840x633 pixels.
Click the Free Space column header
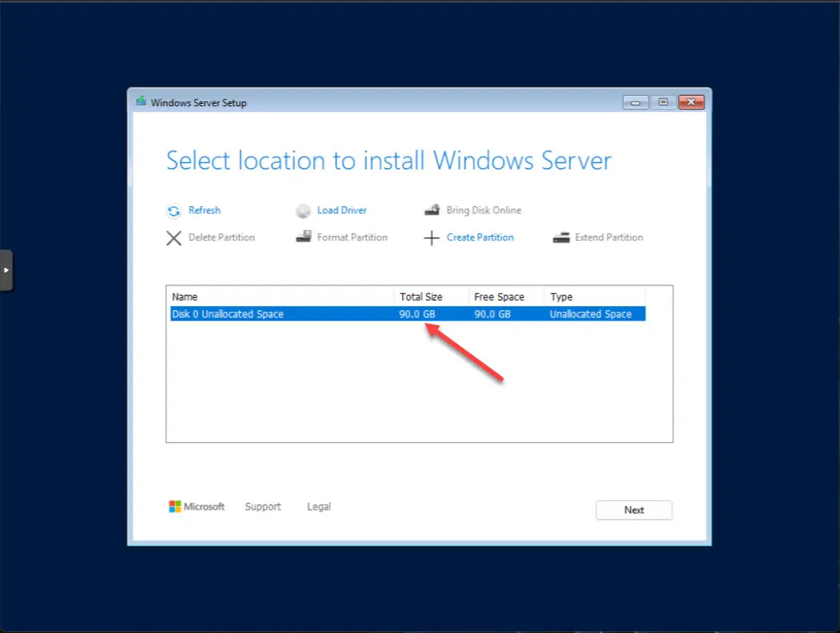[x=506, y=297]
